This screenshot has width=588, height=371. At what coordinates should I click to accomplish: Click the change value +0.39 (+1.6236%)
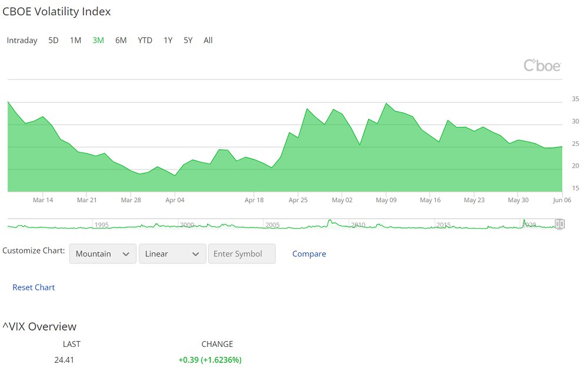[x=210, y=360]
